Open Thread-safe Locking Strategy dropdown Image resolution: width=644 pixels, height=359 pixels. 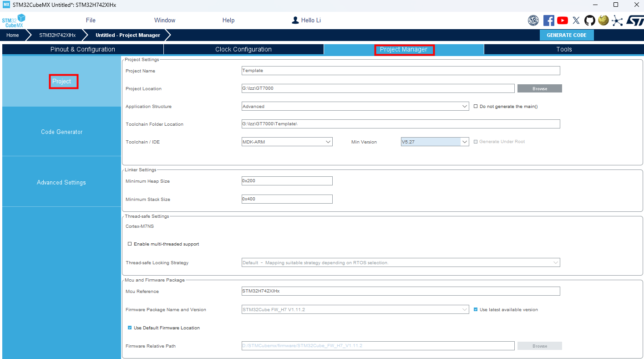point(401,262)
